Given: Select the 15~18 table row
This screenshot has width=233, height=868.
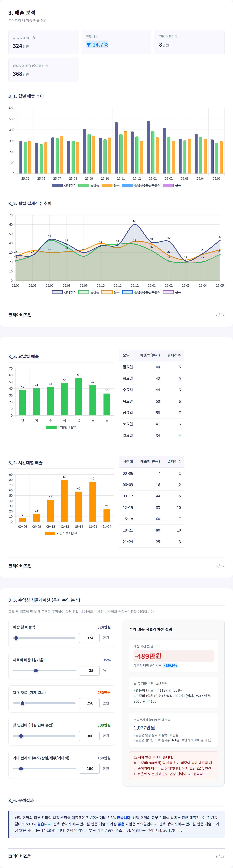Looking at the screenshot, I should [x=152, y=519].
